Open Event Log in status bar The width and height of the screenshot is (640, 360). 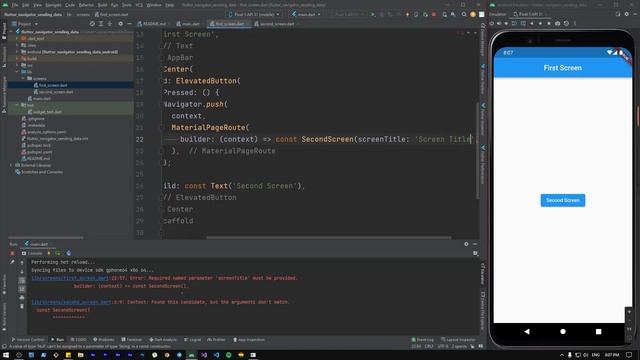click(x=423, y=340)
